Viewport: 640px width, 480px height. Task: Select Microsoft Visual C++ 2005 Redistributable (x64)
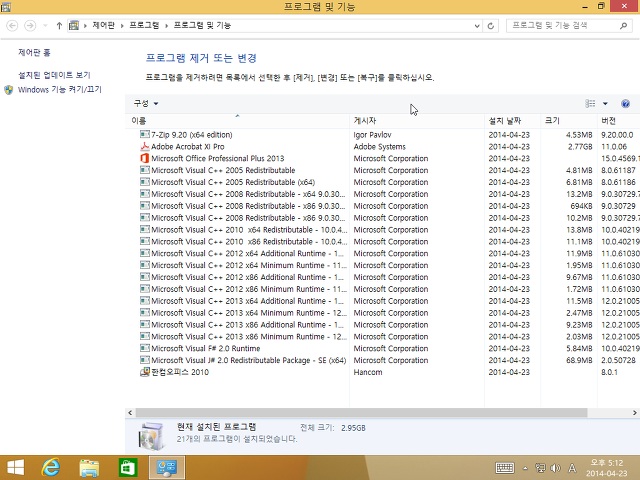point(233,182)
